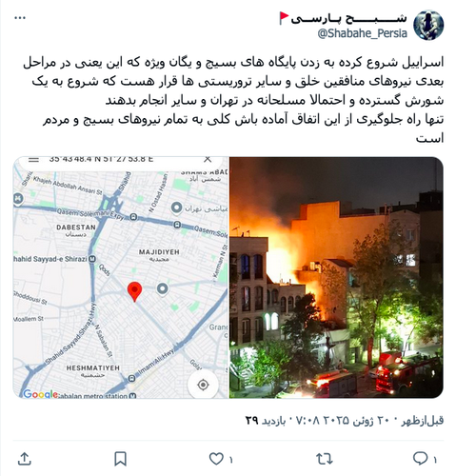Close the map coordinates search with X

click(x=208, y=159)
